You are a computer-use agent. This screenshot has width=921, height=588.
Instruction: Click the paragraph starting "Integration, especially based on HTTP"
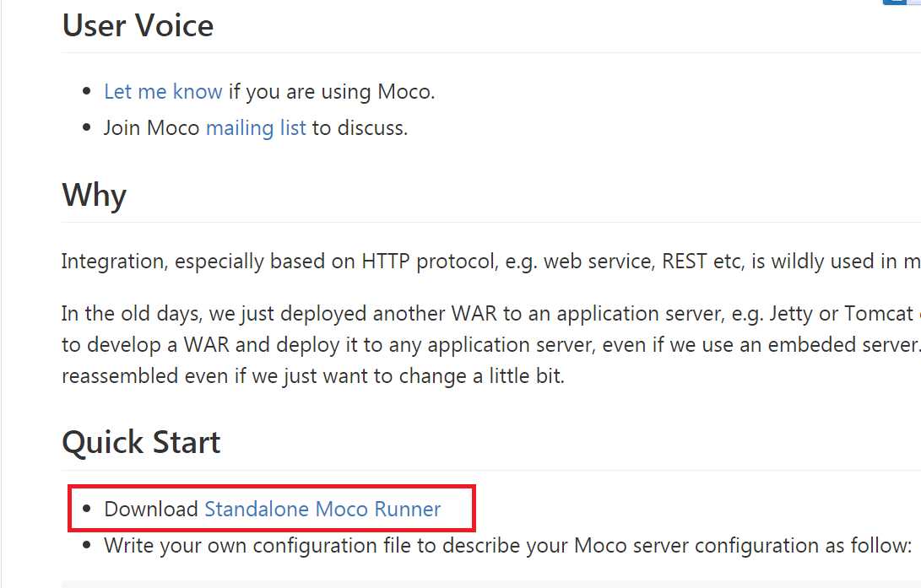pos(490,262)
